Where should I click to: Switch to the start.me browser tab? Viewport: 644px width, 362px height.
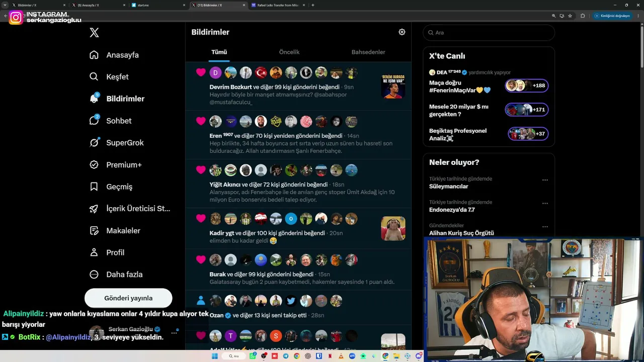pyautogui.click(x=157, y=5)
